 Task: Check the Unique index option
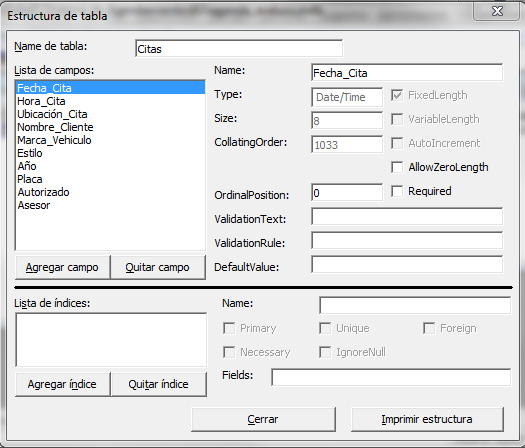325,328
